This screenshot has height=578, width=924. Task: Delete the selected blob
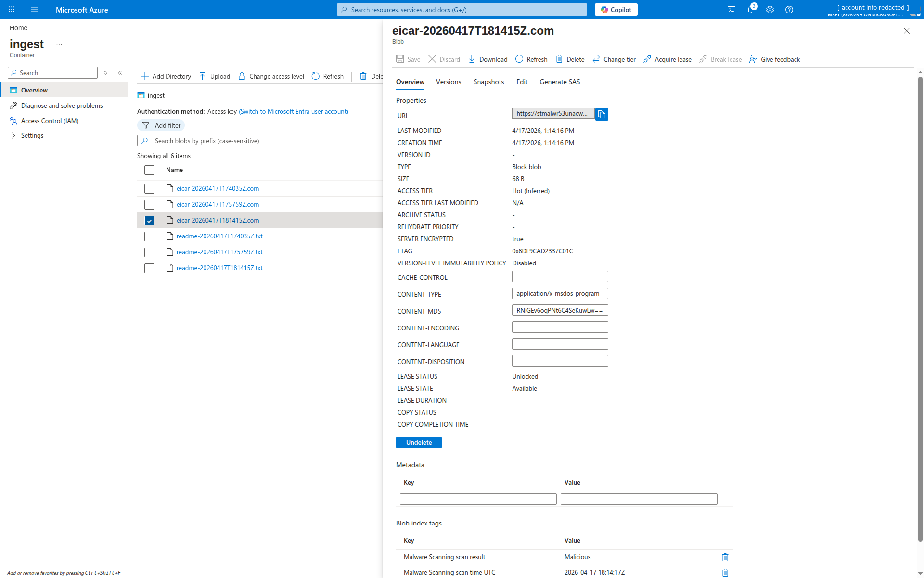pyautogui.click(x=570, y=59)
